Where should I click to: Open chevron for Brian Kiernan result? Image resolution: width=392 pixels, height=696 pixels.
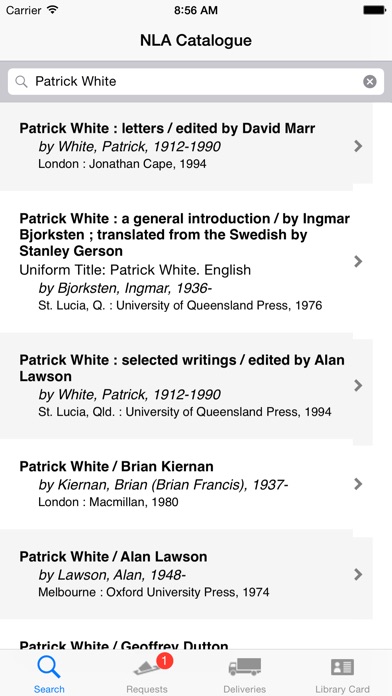click(358, 484)
